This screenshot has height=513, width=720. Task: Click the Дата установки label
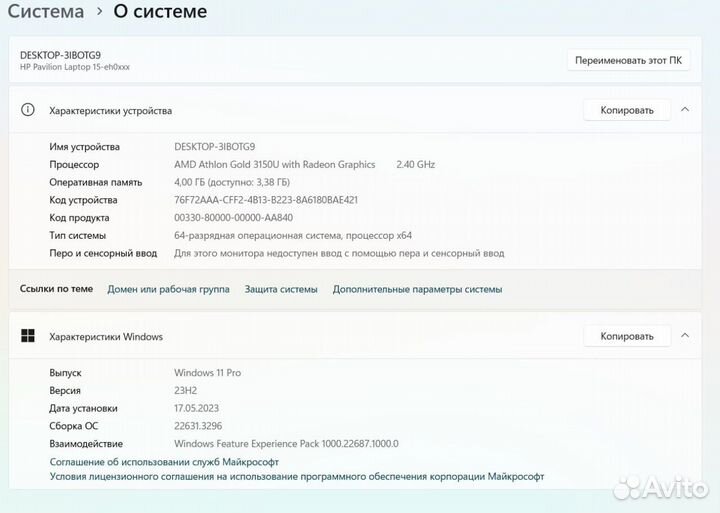83,408
